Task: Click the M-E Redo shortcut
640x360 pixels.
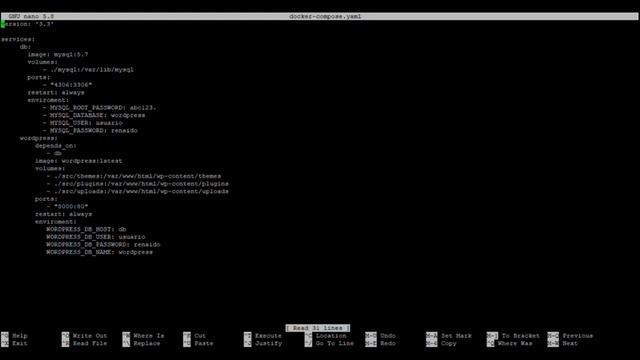Action: pyautogui.click(x=381, y=343)
